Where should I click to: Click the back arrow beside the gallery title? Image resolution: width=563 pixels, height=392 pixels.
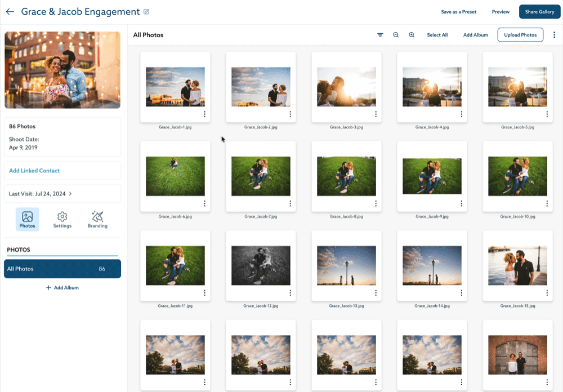point(10,11)
